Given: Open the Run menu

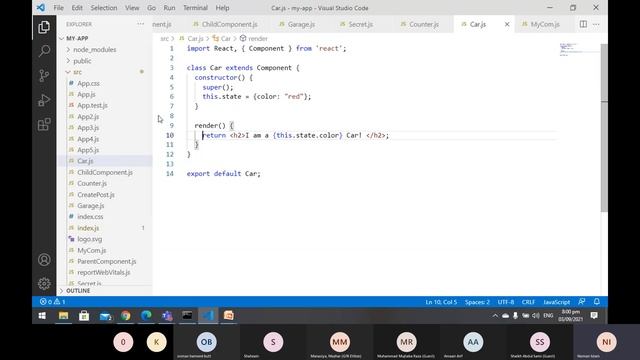Looking at the screenshot, I should click(x=169, y=8).
